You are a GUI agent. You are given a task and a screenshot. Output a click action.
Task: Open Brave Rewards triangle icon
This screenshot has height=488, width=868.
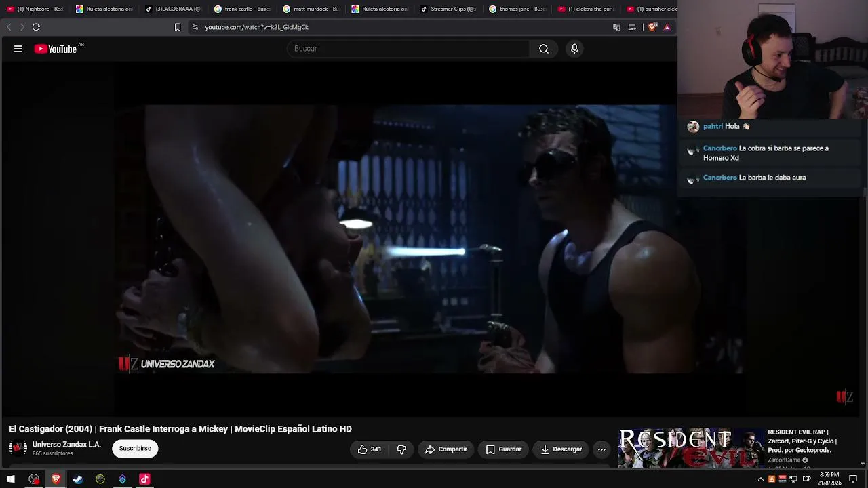coord(667,27)
